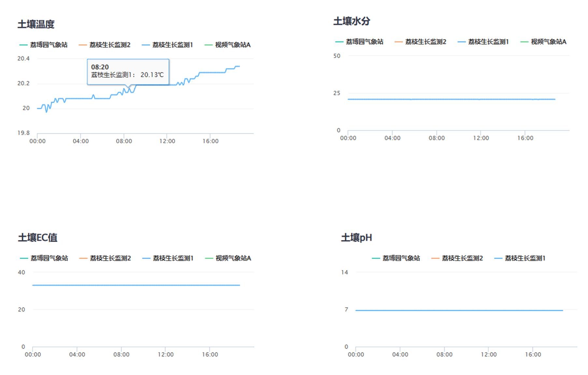Click the 12:00 axis label in 土壤pH chart

(x=489, y=354)
